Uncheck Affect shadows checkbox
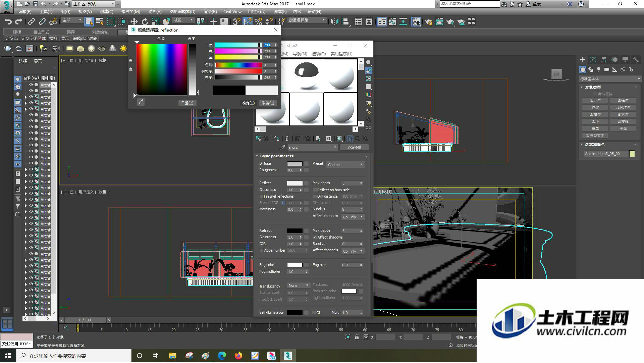The image size is (644, 363). pyautogui.click(x=315, y=237)
